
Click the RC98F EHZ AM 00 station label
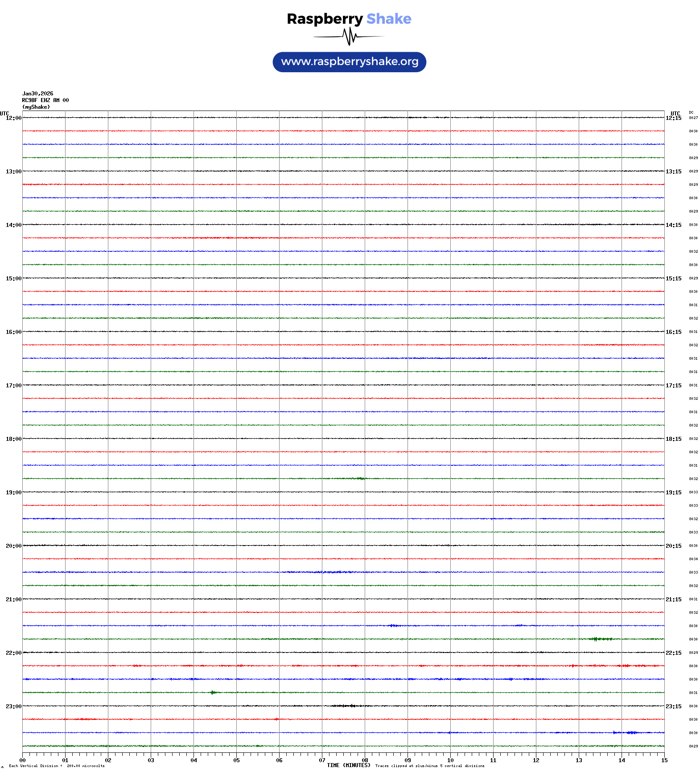point(45,100)
